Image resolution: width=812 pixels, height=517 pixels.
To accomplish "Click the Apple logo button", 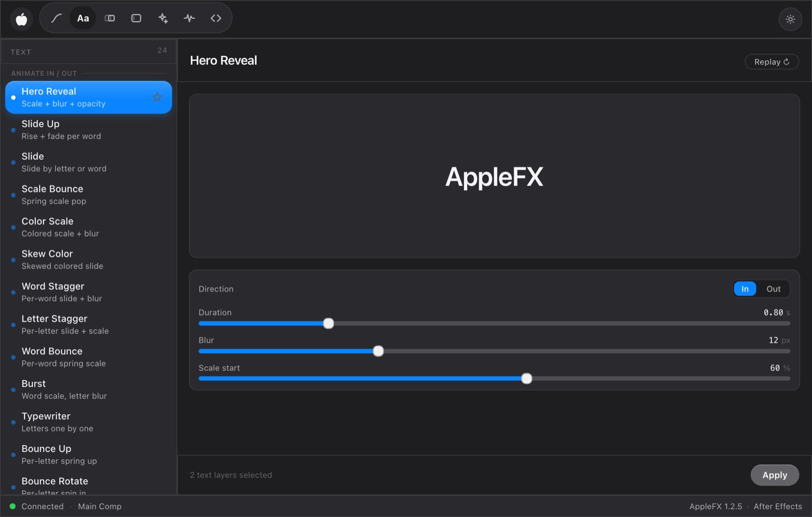I will pos(21,19).
